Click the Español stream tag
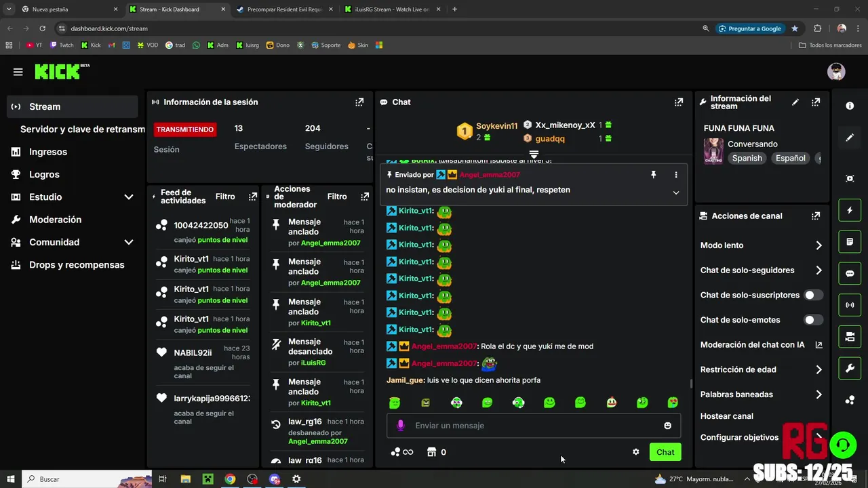Screen dimensions: 868x488 (790, 158)
